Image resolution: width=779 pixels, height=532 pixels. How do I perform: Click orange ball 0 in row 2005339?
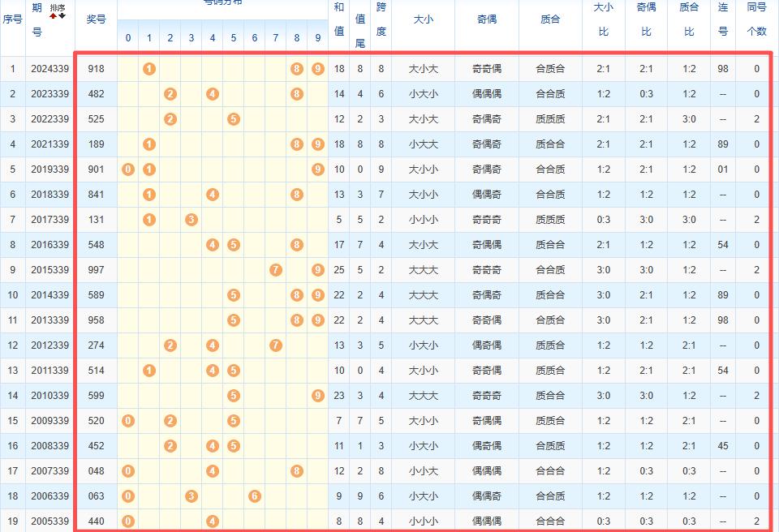(x=128, y=521)
